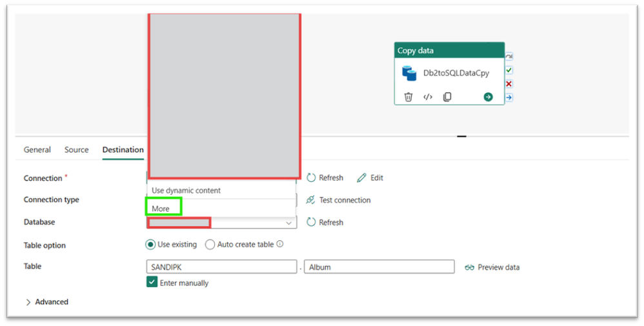Viewport: 644px width, 326px height.
Task: Clone the Copy data activity via copy icon
Action: pyautogui.click(x=447, y=97)
